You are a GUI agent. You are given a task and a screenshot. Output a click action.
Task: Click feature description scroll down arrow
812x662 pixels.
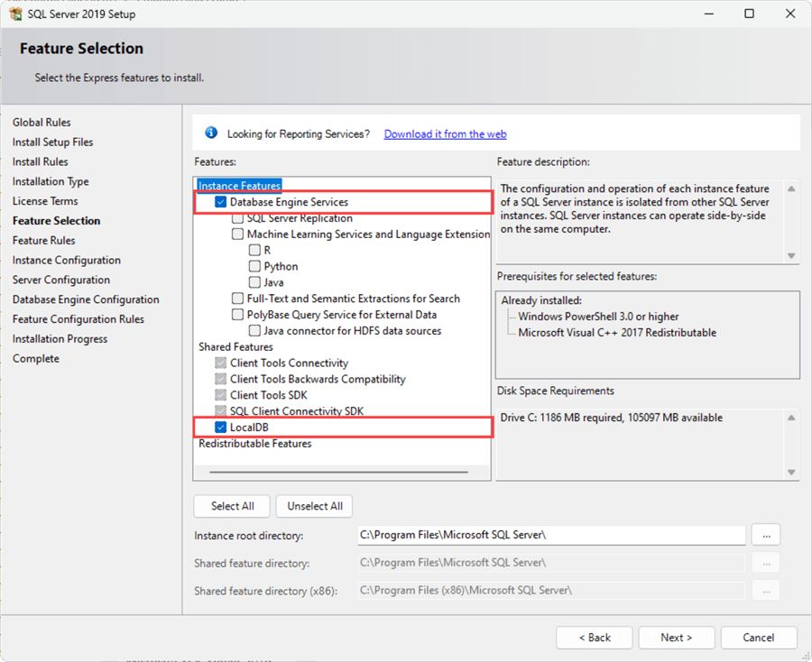[x=791, y=255]
